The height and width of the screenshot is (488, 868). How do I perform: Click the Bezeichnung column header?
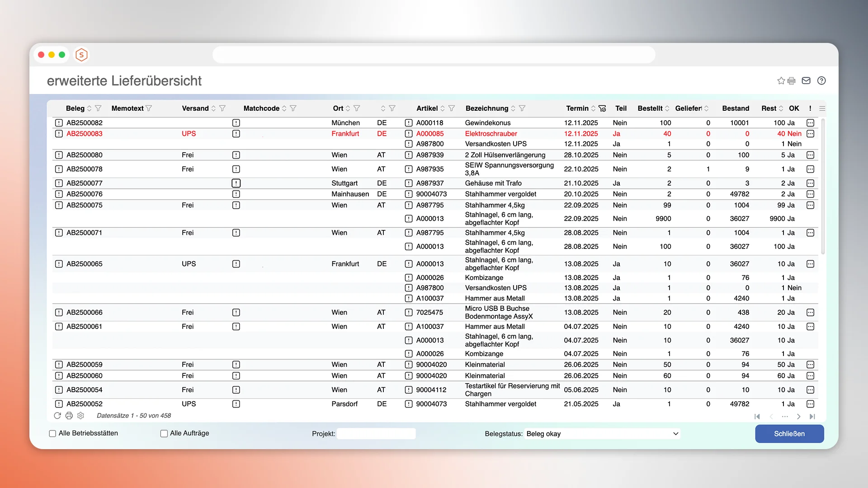[487, 108]
